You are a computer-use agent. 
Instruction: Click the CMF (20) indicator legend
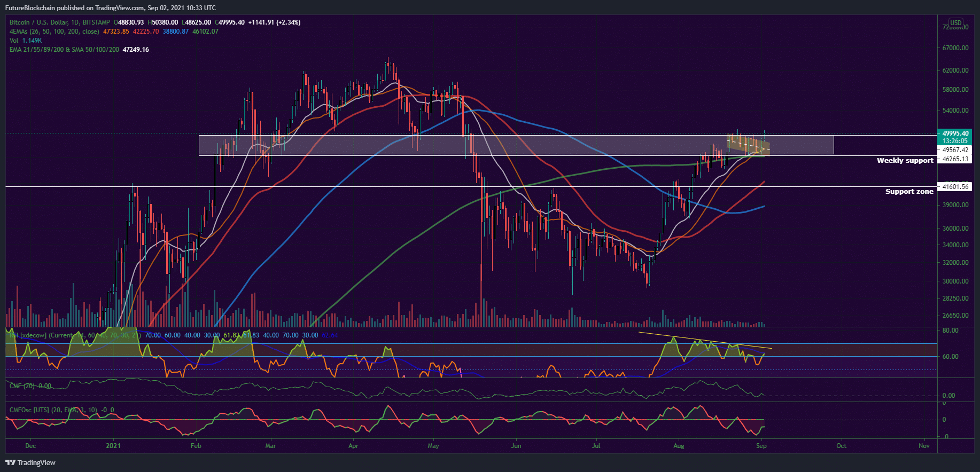(30, 386)
